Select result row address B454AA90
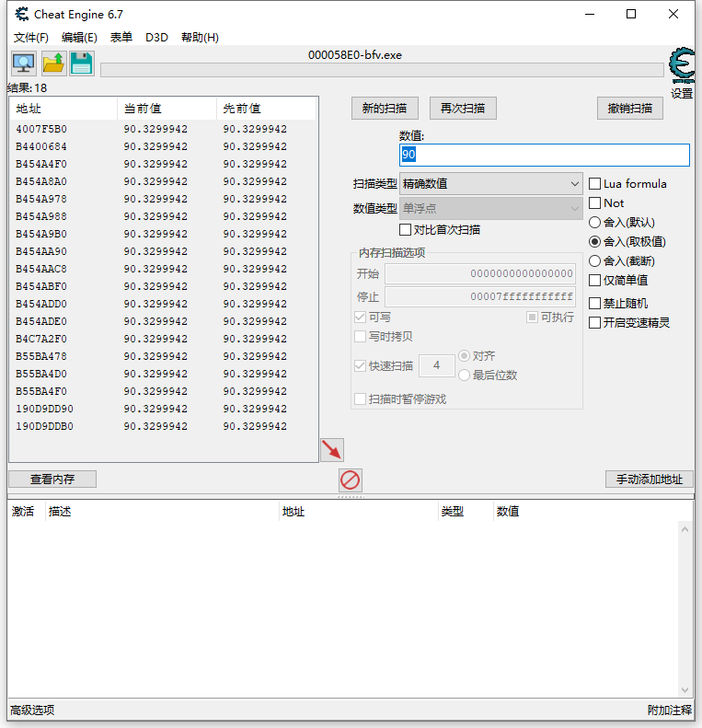702x728 pixels. click(x=164, y=251)
